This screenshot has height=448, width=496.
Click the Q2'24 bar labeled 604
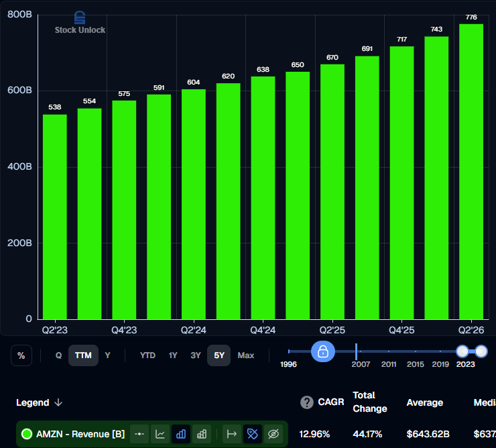pyautogui.click(x=194, y=204)
